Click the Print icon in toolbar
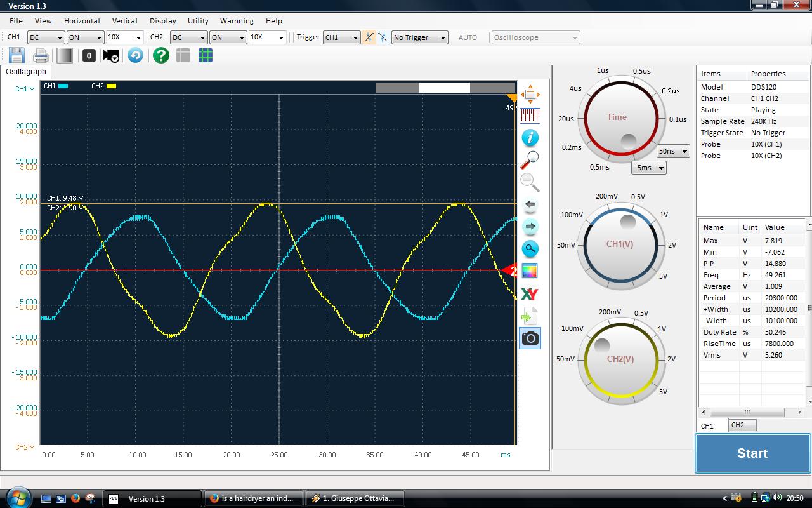 (x=41, y=55)
